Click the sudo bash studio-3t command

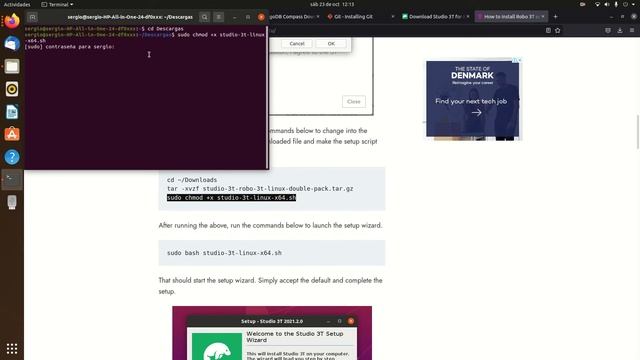tap(224, 253)
